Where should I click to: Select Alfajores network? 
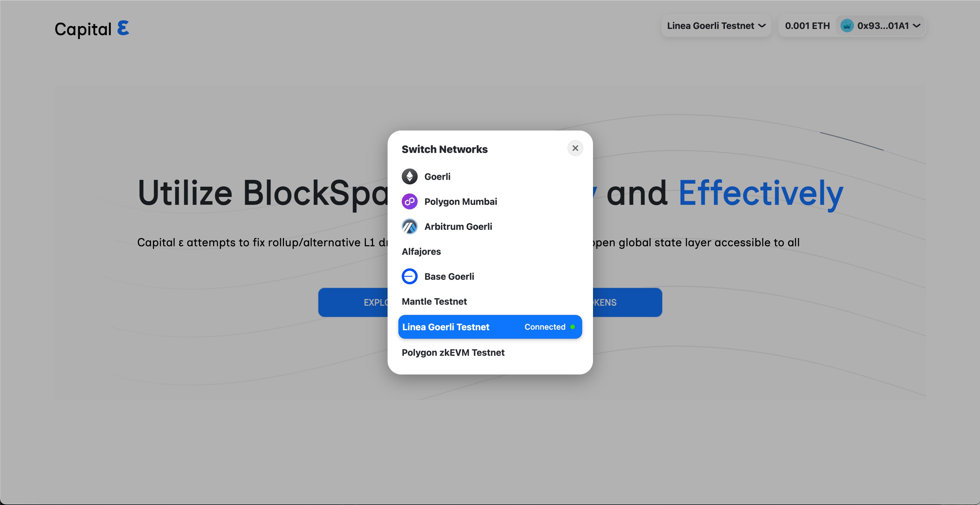click(x=490, y=252)
